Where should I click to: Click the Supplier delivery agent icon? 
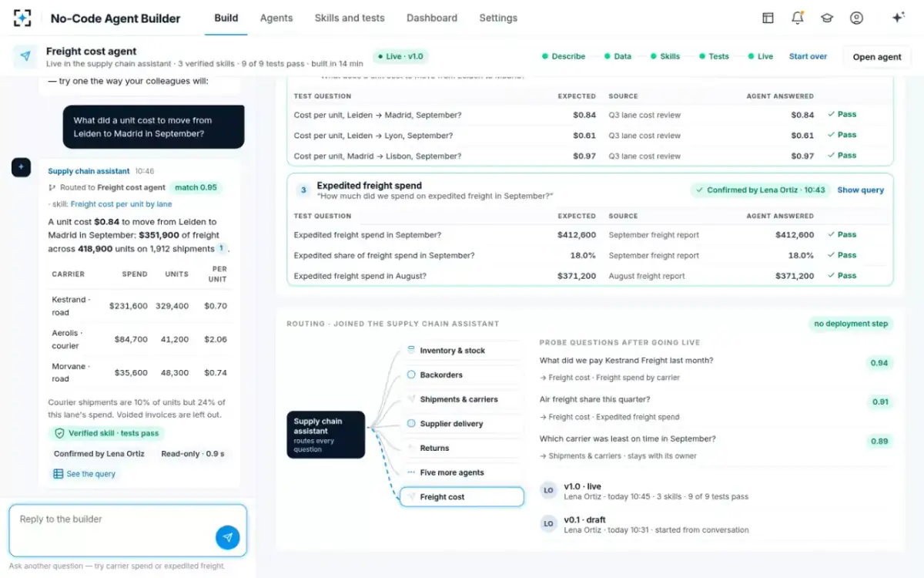pos(412,424)
